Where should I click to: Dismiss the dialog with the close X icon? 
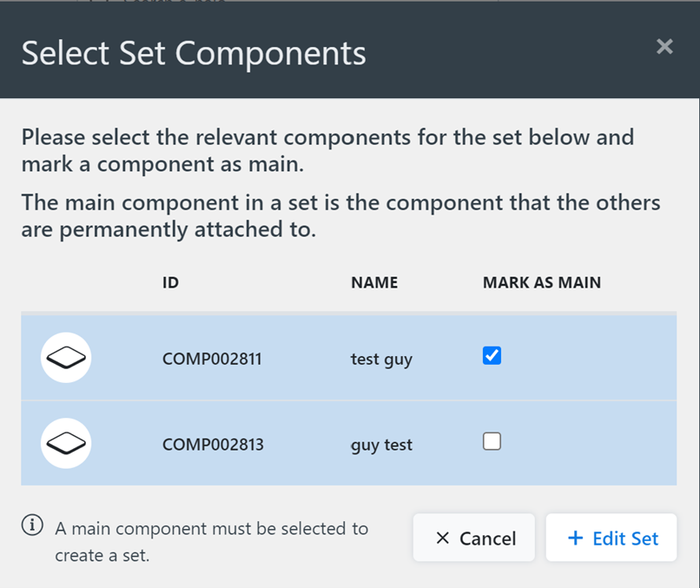click(x=664, y=47)
